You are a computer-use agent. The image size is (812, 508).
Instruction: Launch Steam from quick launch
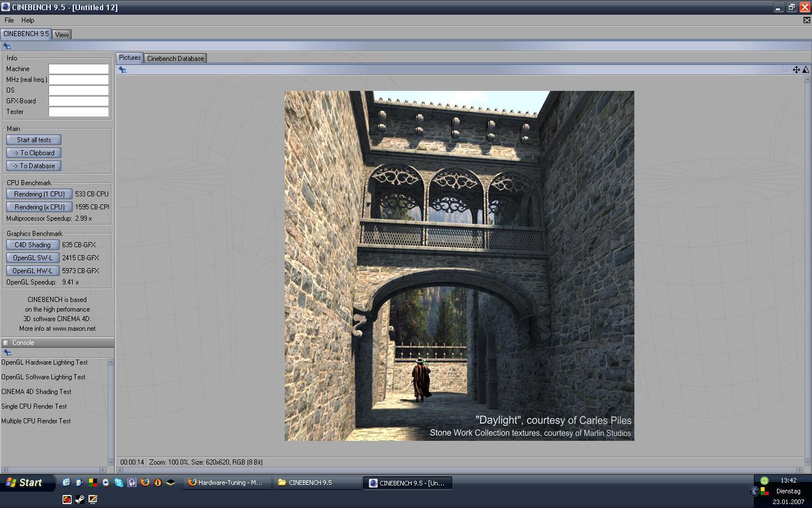[80, 499]
